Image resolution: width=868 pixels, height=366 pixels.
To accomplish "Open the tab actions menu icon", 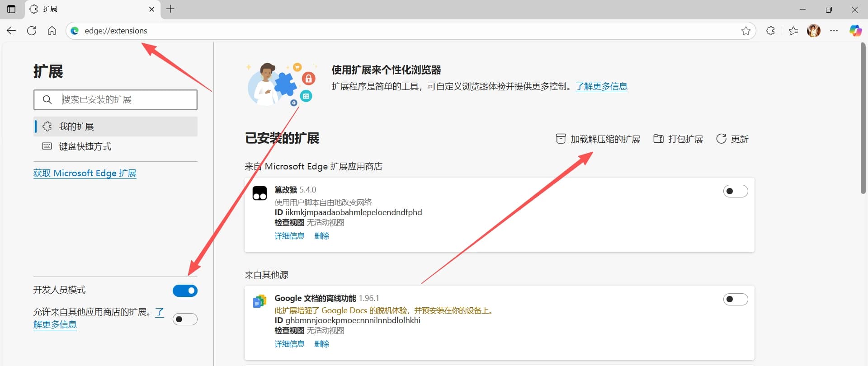I will click(x=11, y=9).
